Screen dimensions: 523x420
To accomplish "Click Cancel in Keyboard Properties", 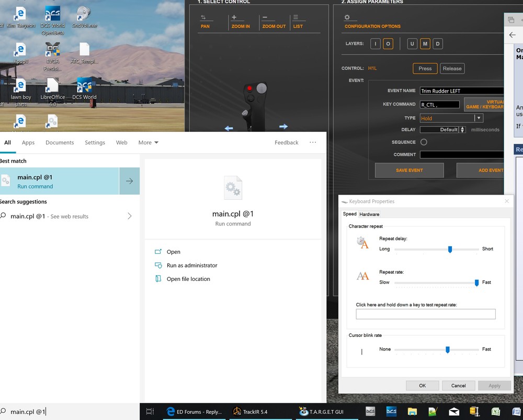I will tap(458, 385).
